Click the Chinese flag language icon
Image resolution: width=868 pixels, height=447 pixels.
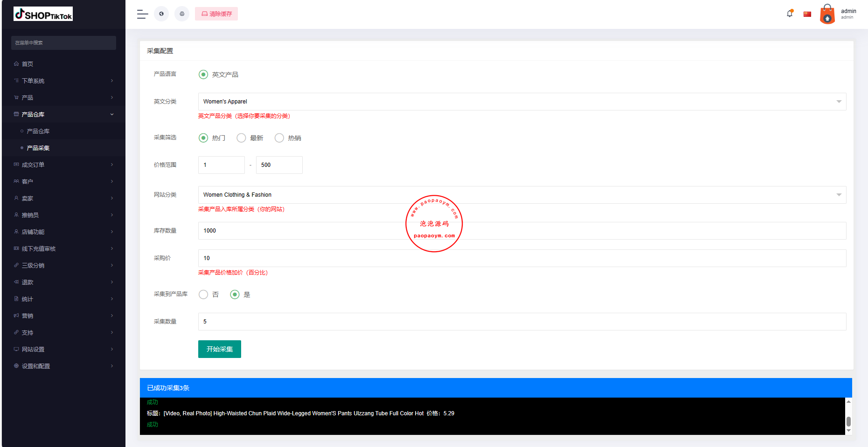click(x=807, y=14)
